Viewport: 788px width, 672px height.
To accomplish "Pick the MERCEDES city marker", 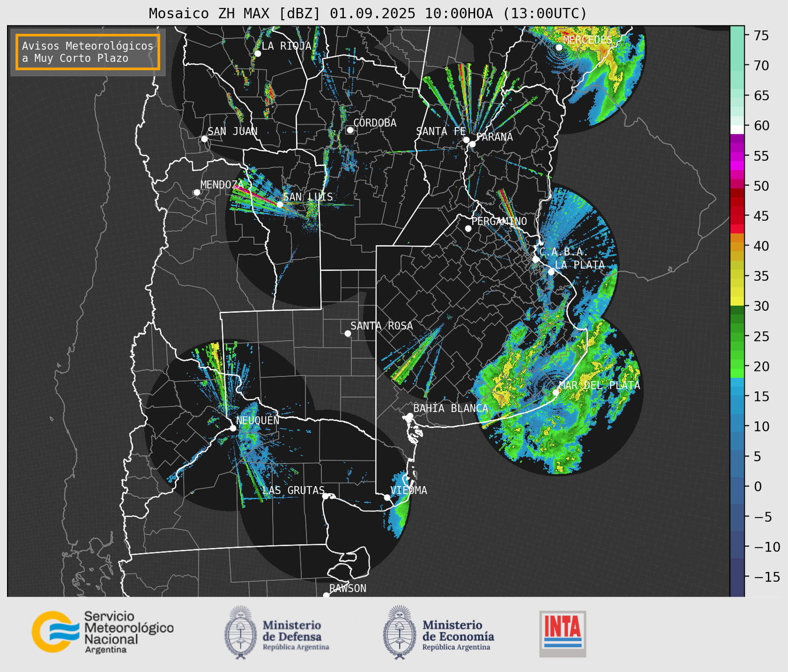I will [559, 47].
